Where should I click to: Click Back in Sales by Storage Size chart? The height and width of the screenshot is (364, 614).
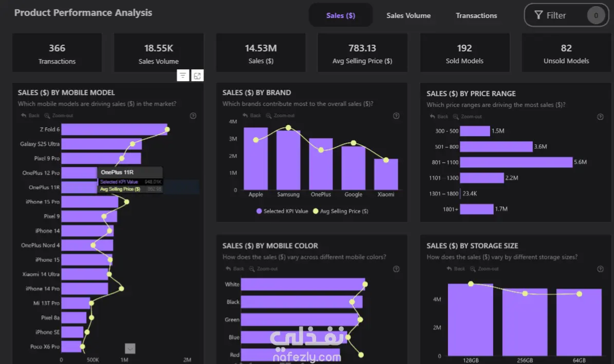[456, 269]
